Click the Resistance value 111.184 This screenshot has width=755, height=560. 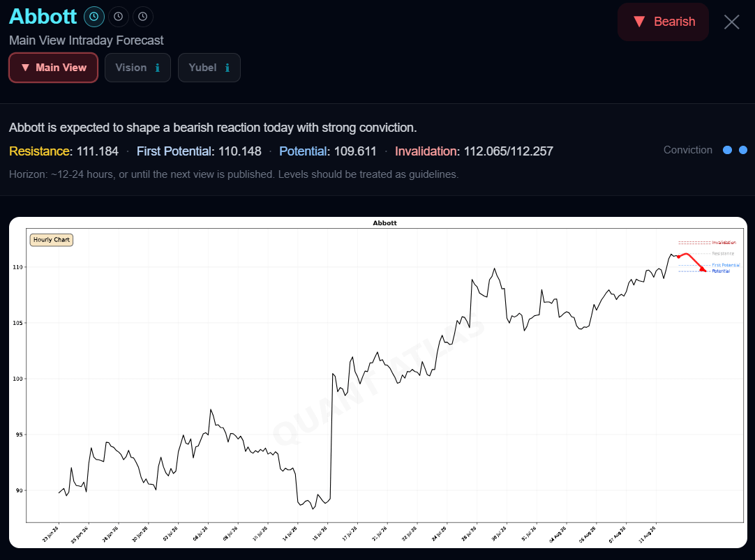[x=98, y=151]
